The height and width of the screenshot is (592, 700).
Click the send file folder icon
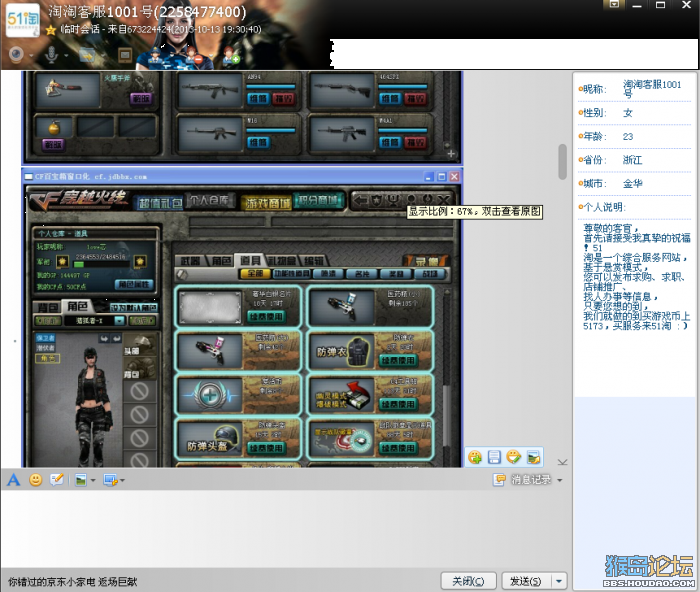[88, 55]
